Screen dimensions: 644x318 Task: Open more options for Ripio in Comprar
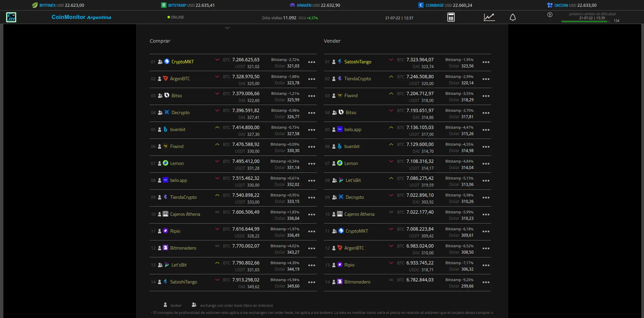[312, 231]
